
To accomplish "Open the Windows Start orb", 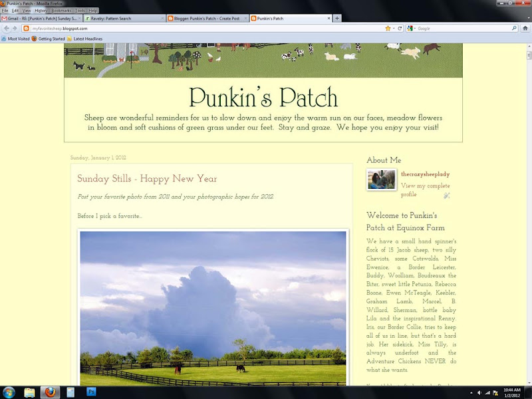I will pos(8,392).
